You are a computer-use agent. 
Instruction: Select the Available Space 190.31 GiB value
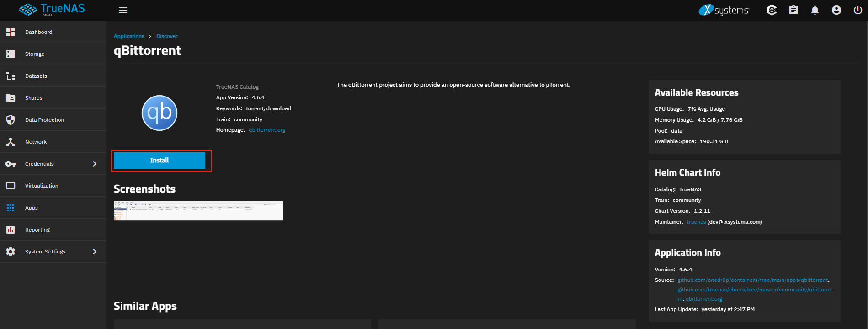714,141
